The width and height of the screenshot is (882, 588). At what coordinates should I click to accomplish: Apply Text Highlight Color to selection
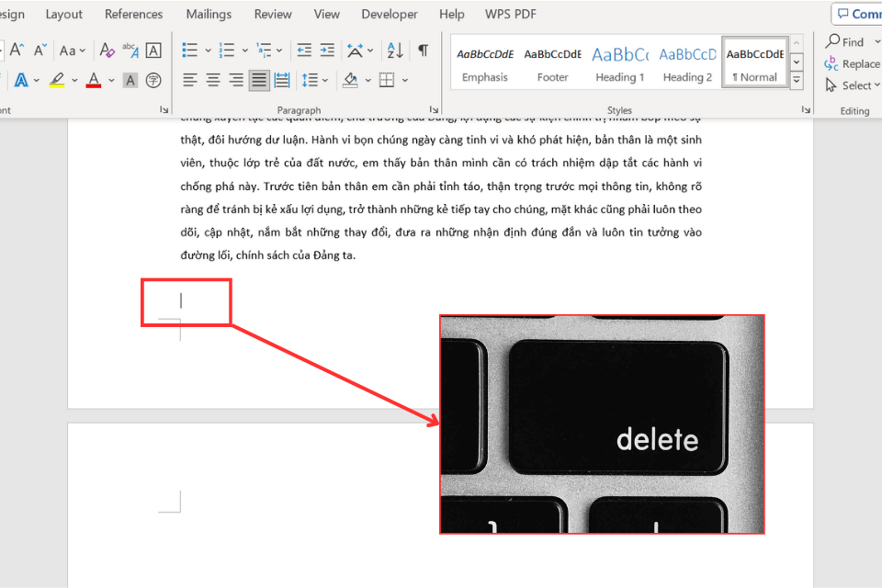click(x=58, y=81)
